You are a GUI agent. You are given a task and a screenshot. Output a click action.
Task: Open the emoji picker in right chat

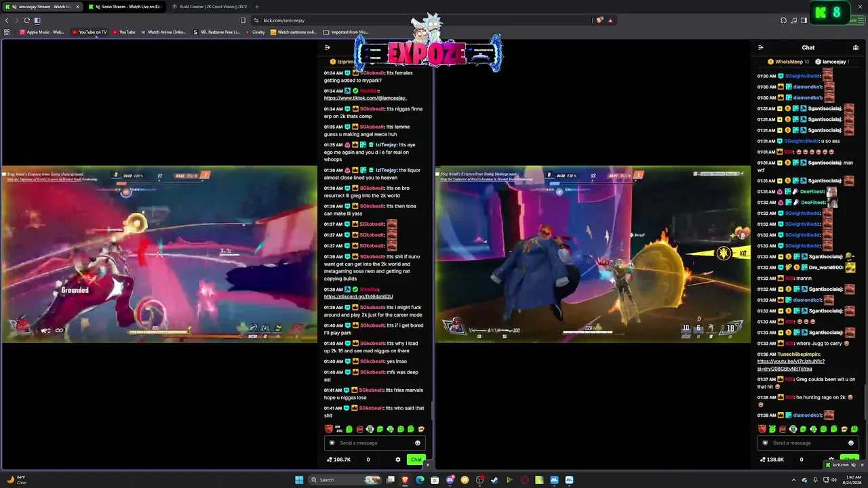coord(851,443)
